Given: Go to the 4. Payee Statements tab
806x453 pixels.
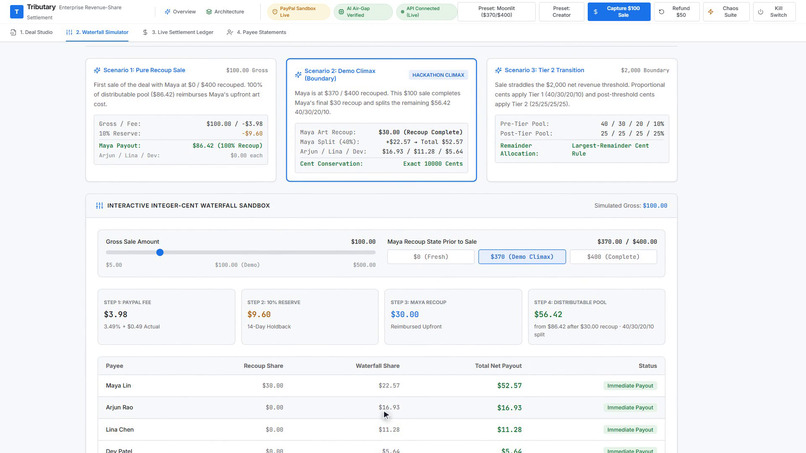Looking at the screenshot, I should [257, 32].
